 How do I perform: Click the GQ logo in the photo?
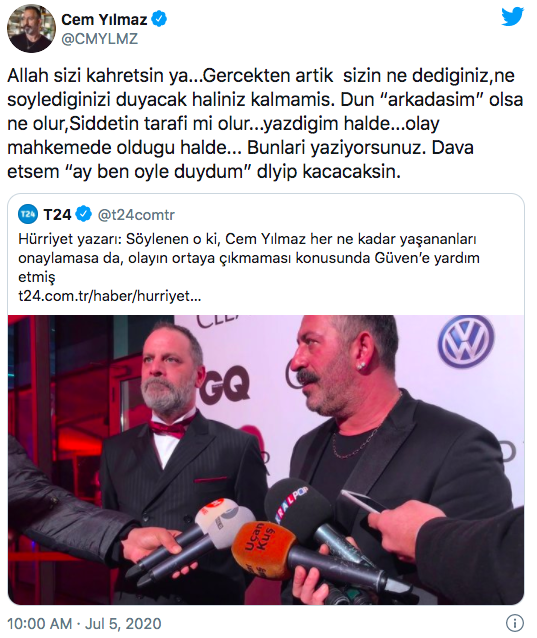click(225, 385)
